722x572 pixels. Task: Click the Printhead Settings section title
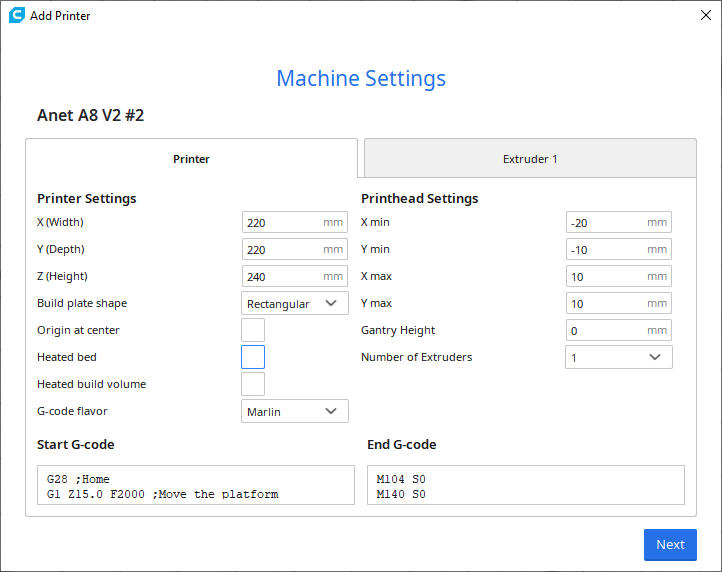(419, 198)
